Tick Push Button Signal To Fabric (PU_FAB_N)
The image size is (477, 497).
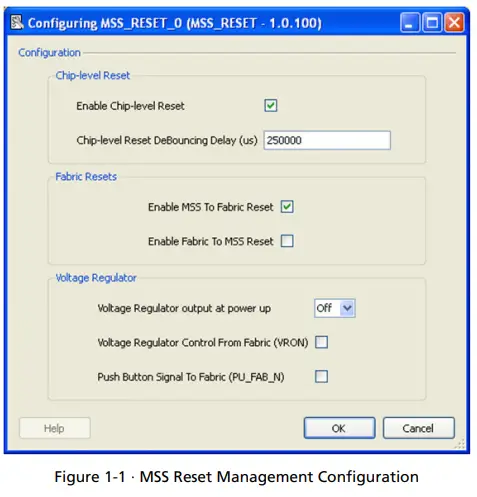321,377
